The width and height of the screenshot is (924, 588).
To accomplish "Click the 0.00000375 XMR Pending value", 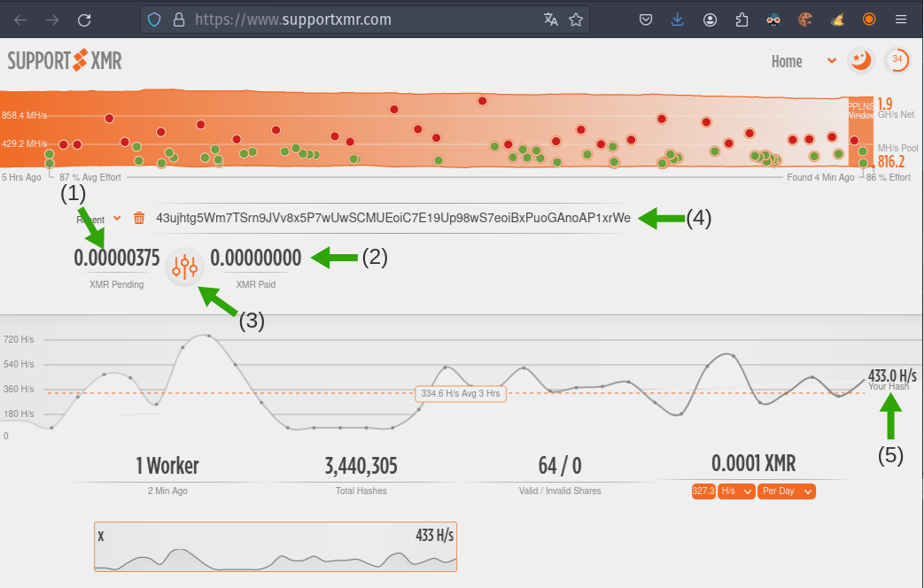I will (x=117, y=258).
